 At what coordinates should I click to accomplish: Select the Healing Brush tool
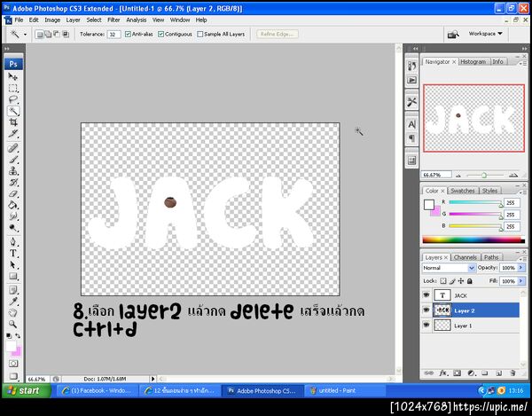point(13,148)
